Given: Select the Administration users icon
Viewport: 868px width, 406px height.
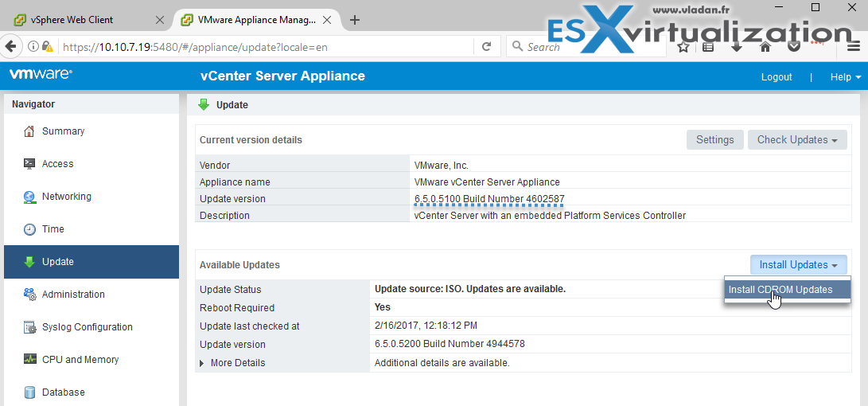Looking at the screenshot, I should pos(29,295).
